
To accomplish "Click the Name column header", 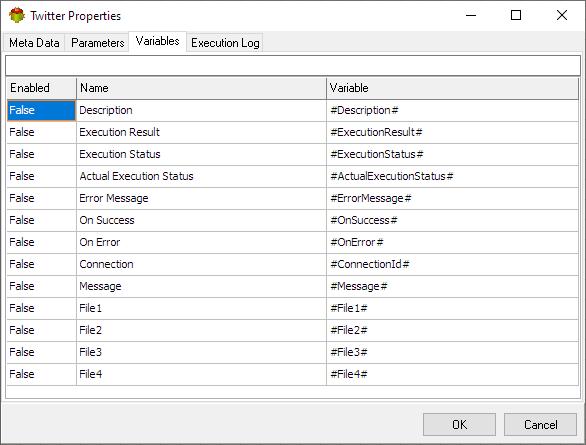I will click(201, 88).
